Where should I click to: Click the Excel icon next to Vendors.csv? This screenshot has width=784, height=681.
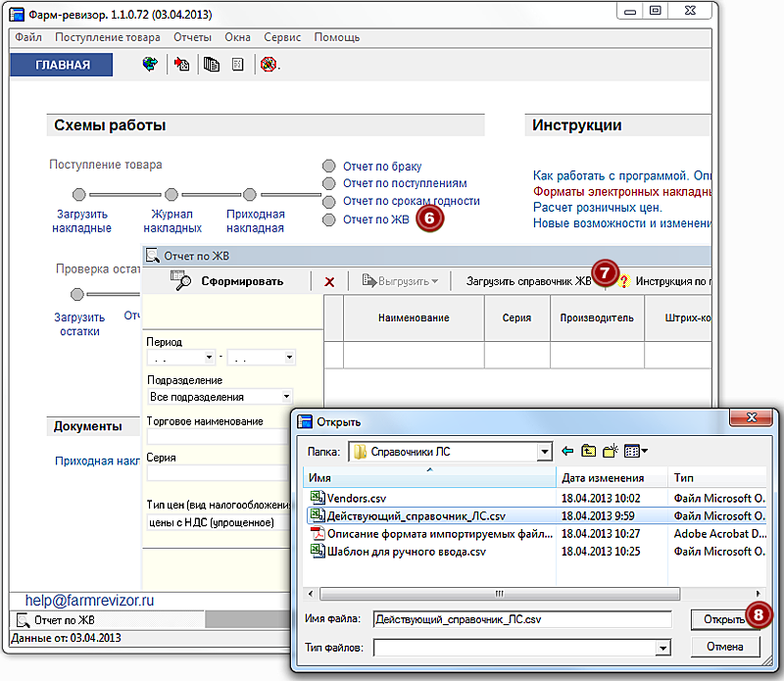coord(318,498)
